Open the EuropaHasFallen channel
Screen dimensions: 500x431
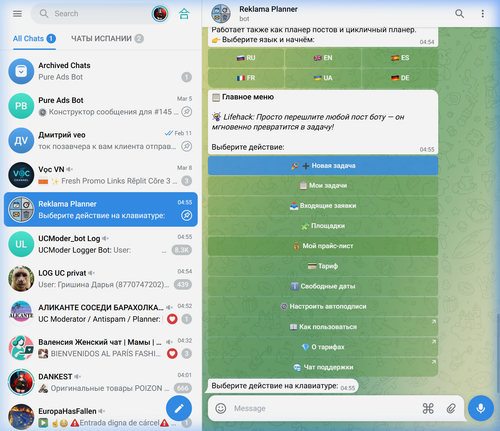(x=101, y=416)
